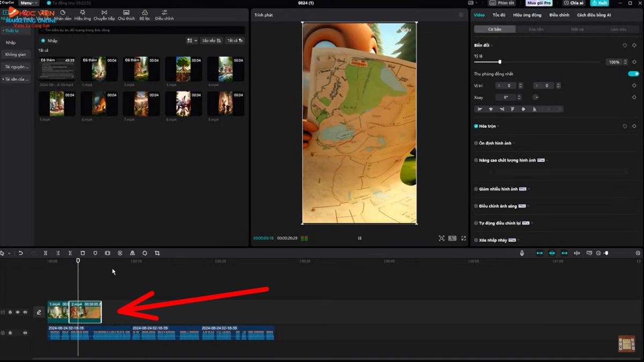Screen dimensions: 644x362
Task: Add keyframe diamond for Vị trí position
Action: tap(634, 85)
